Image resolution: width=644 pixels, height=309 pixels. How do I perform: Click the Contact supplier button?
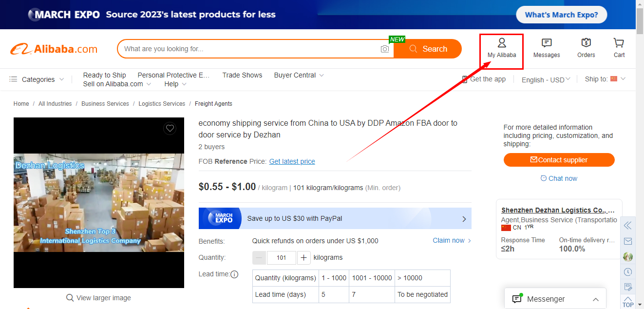pyautogui.click(x=559, y=160)
